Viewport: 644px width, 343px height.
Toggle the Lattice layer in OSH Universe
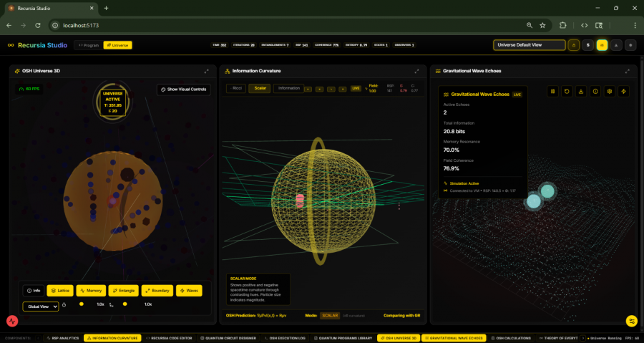coord(60,291)
